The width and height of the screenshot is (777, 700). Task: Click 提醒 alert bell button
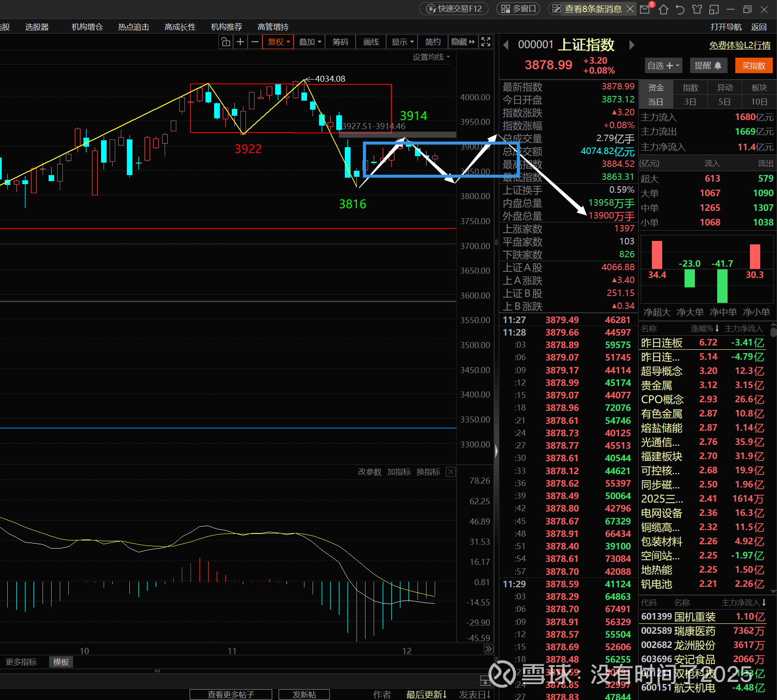pyautogui.click(x=708, y=65)
